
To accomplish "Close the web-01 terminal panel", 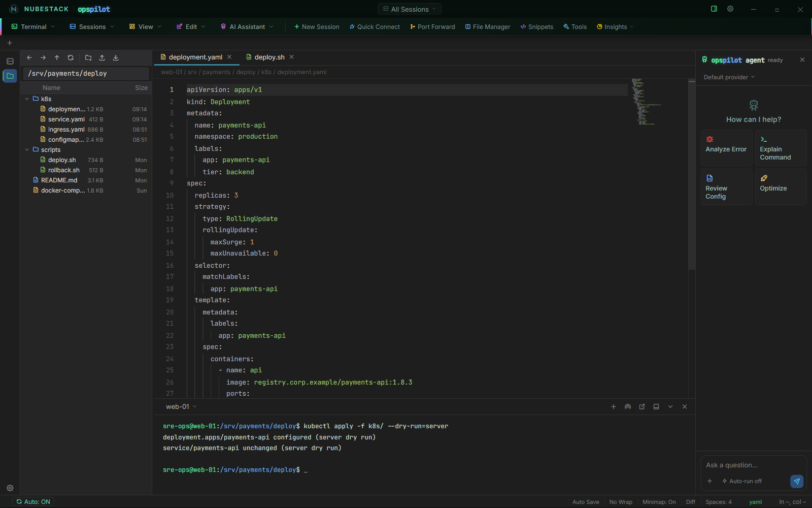I will click(685, 407).
